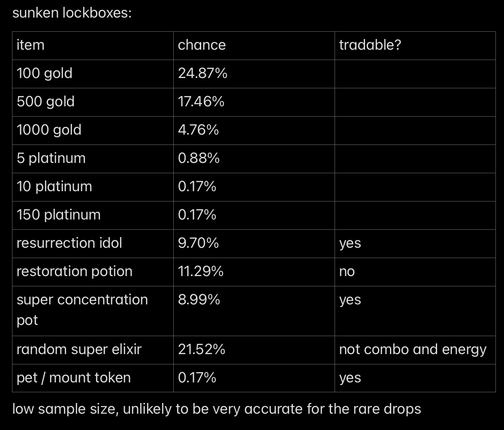Click the "tradable?" column header

[x=370, y=45]
